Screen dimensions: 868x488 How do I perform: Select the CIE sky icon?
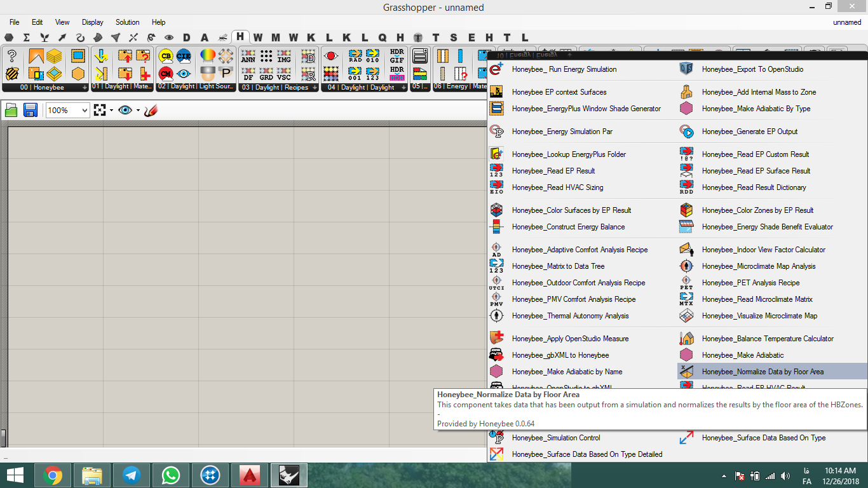coord(184,56)
